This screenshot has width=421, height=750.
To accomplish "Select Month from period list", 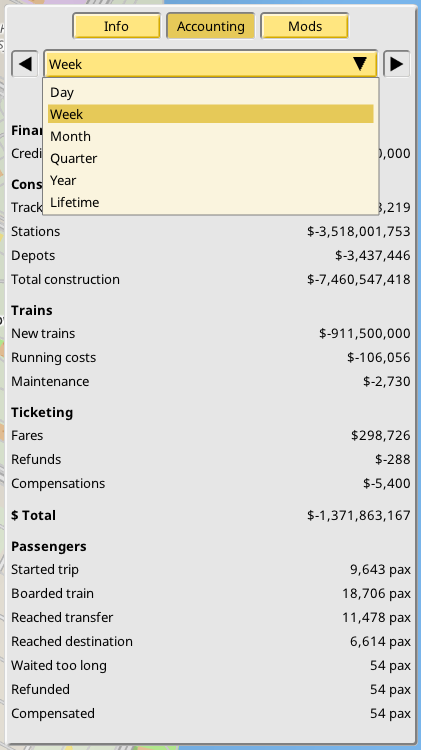I will [x=210, y=136].
